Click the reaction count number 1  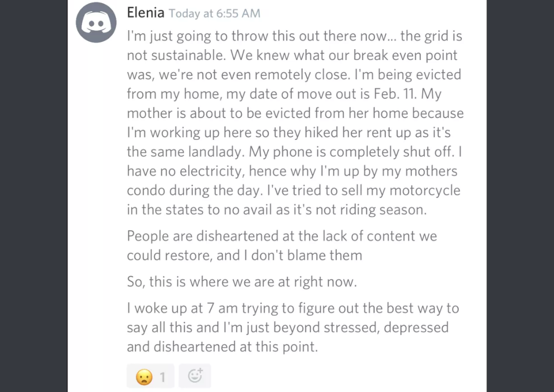(x=163, y=378)
